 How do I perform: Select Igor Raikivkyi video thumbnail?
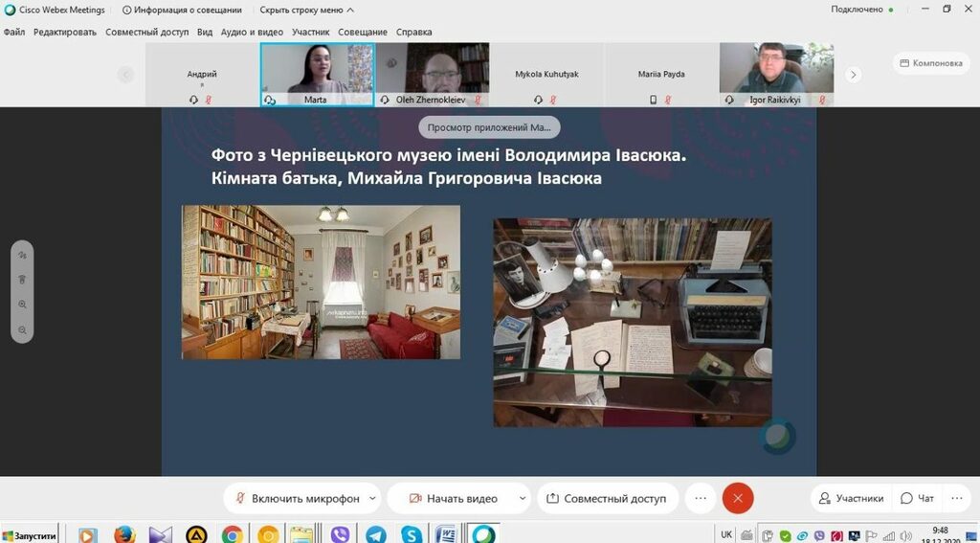[x=776, y=74]
